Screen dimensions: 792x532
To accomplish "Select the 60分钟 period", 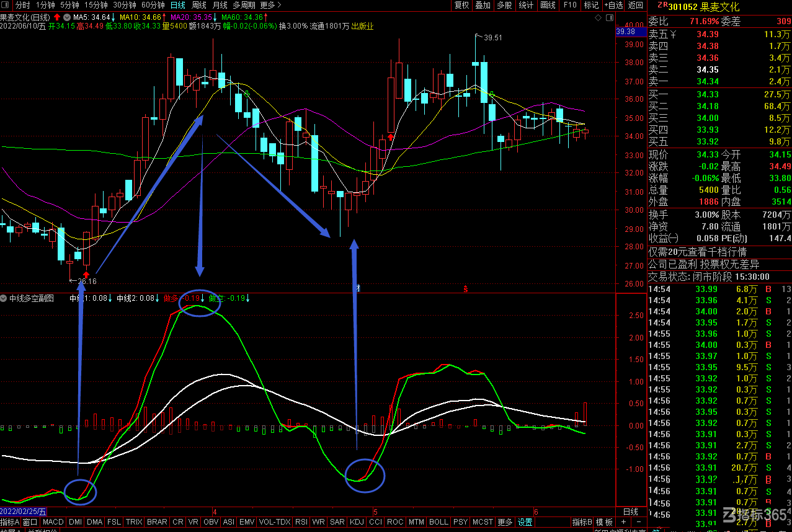I will [x=153, y=5].
